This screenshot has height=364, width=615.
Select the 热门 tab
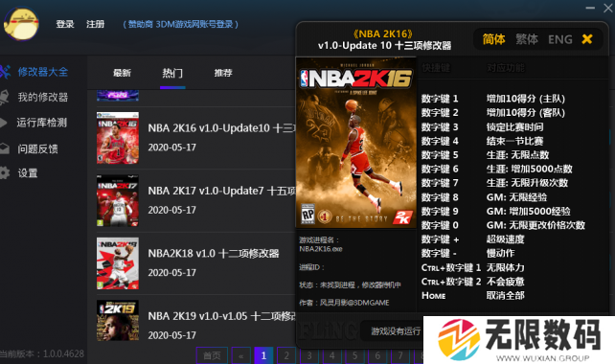point(172,73)
